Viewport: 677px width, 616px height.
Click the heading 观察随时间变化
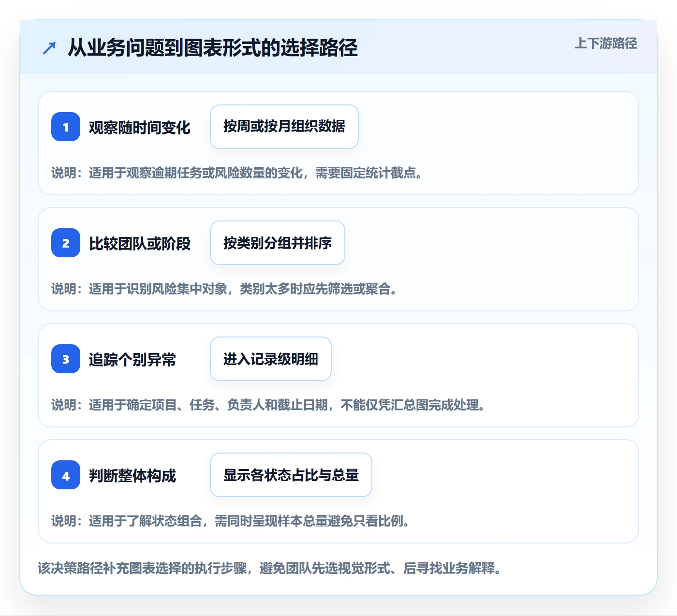(140, 127)
